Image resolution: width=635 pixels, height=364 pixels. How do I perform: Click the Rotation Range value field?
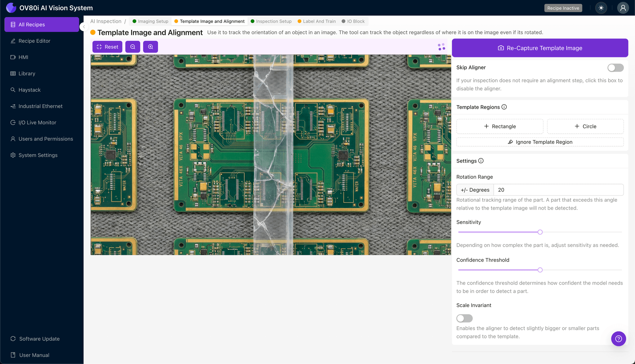[x=558, y=190]
